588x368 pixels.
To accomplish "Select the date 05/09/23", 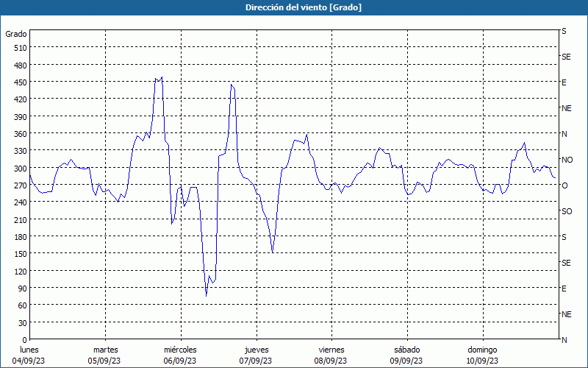I will [x=104, y=361].
